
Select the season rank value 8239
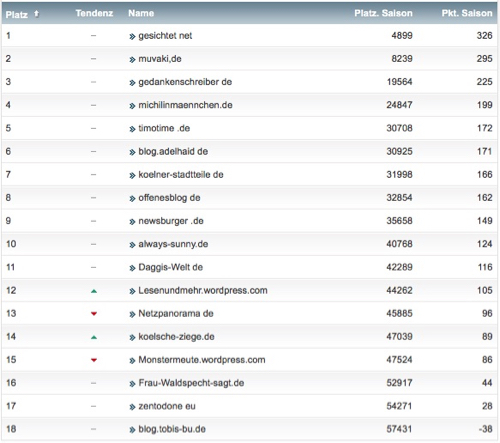click(x=402, y=59)
